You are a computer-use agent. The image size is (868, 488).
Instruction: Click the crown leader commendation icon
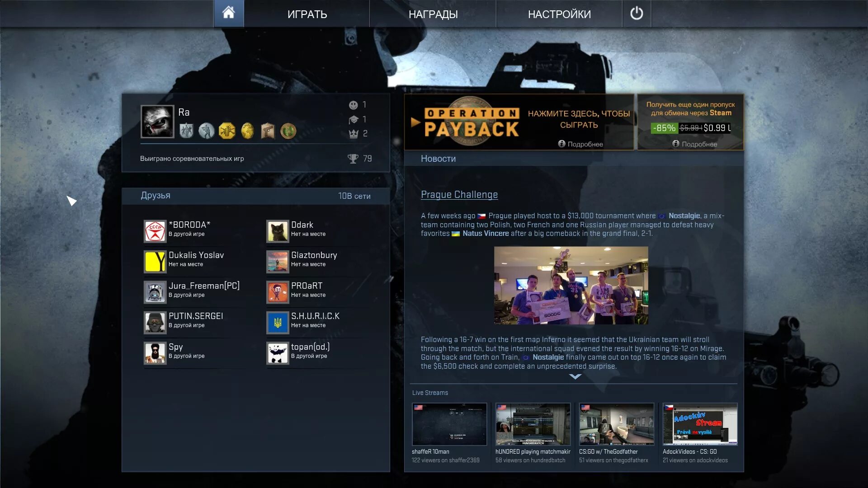pyautogui.click(x=354, y=134)
